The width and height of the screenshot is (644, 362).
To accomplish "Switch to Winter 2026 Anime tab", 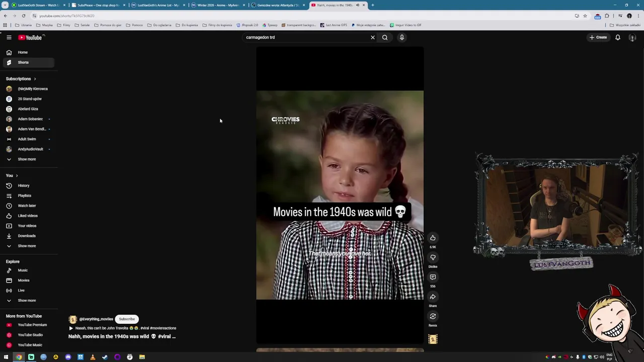I will [218, 5].
